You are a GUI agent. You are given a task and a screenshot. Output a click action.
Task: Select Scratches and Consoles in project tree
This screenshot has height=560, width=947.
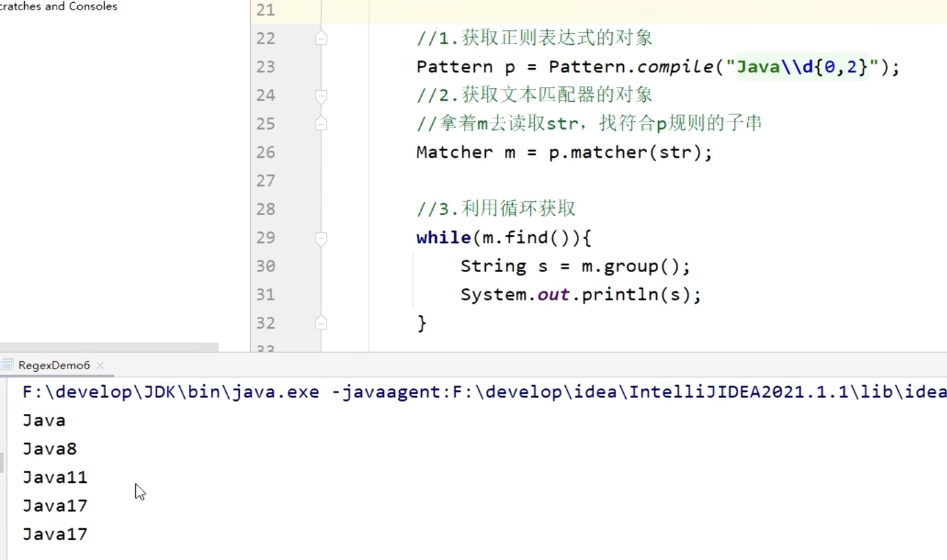tap(59, 7)
